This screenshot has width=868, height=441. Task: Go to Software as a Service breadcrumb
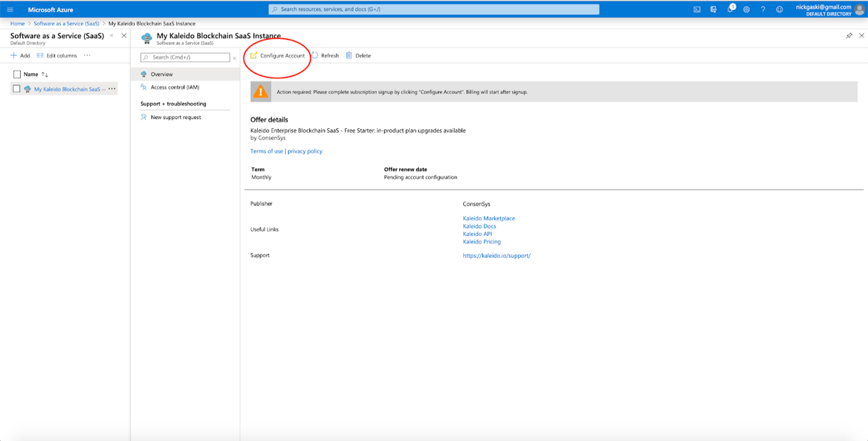67,23
